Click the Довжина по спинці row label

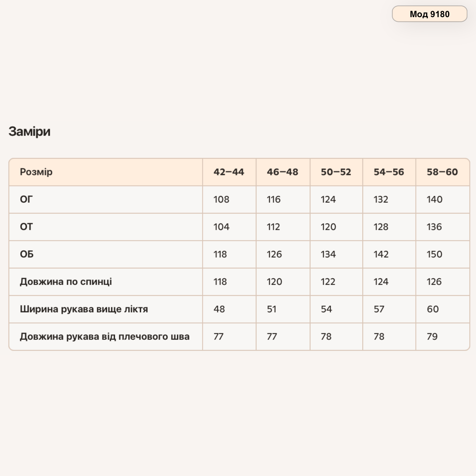pos(66,281)
